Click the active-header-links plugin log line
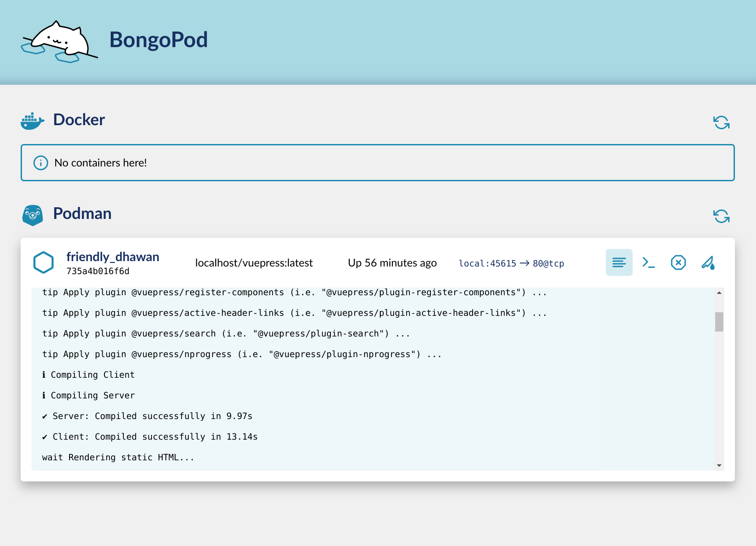This screenshot has height=546, width=756. [295, 313]
